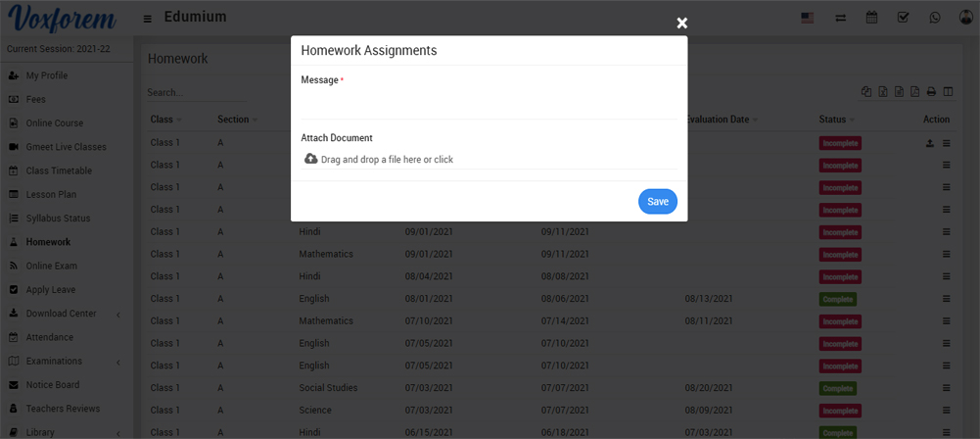The image size is (980, 439).
Task: Toggle the column visibility icon
Action: click(948, 92)
